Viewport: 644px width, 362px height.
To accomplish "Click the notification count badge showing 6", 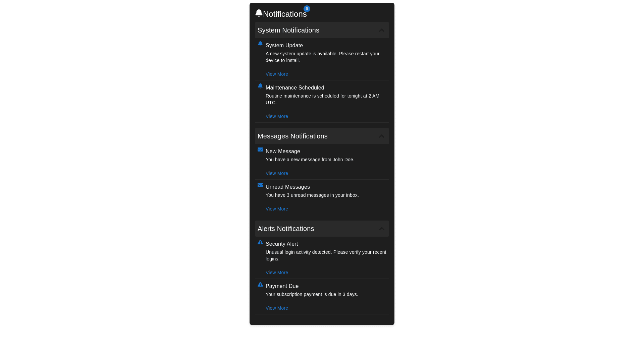I will [307, 9].
